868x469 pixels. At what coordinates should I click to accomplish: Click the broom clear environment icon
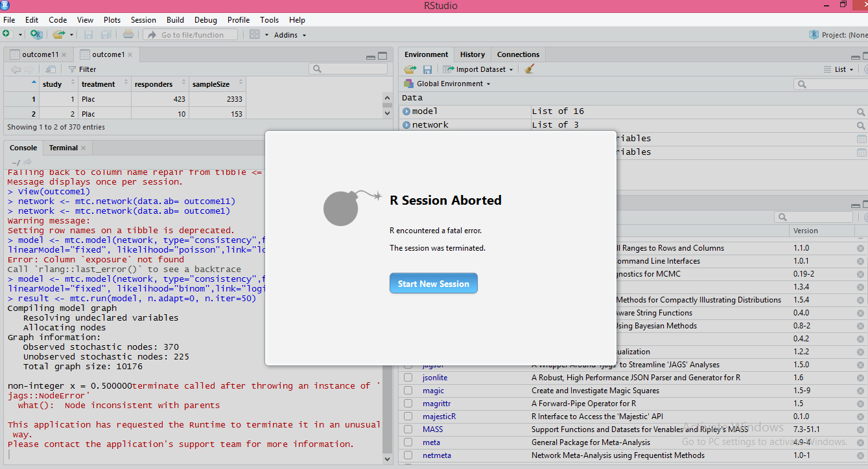(530, 69)
